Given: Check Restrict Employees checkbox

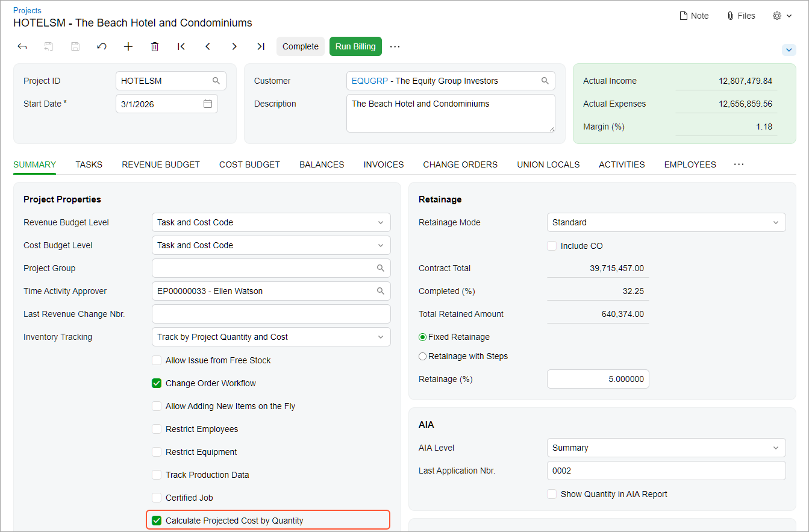Looking at the screenshot, I should [157, 429].
